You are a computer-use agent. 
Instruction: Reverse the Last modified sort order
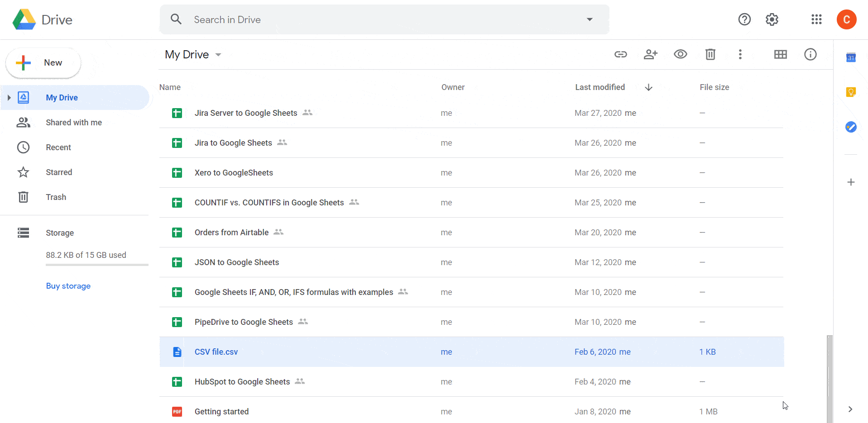click(x=648, y=87)
